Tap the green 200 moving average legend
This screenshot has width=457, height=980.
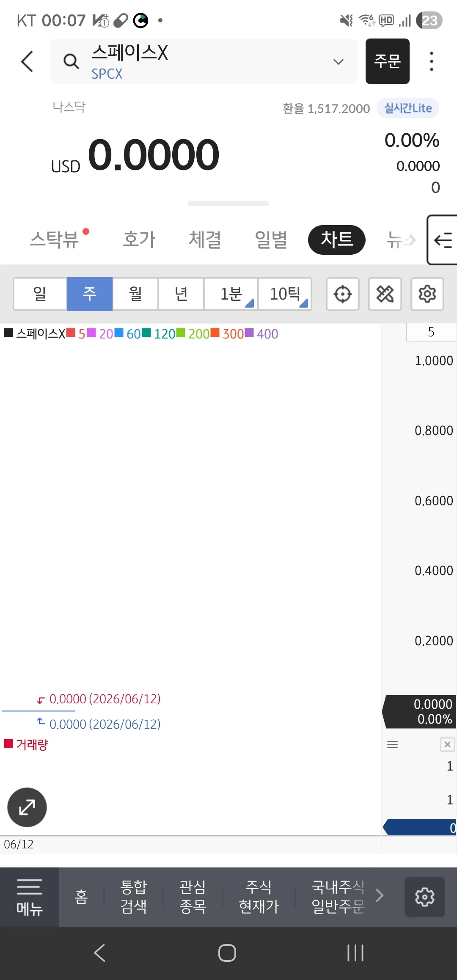[193, 333]
